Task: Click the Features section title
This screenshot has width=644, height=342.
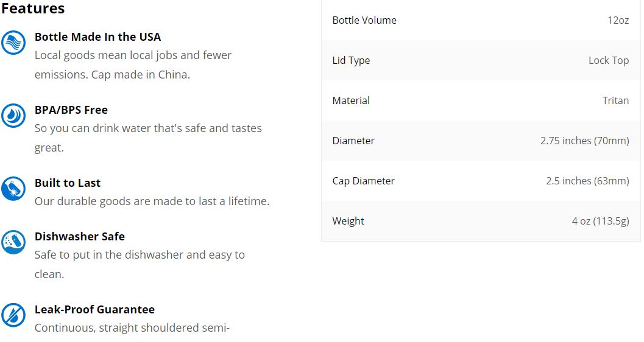Action: pos(33,8)
